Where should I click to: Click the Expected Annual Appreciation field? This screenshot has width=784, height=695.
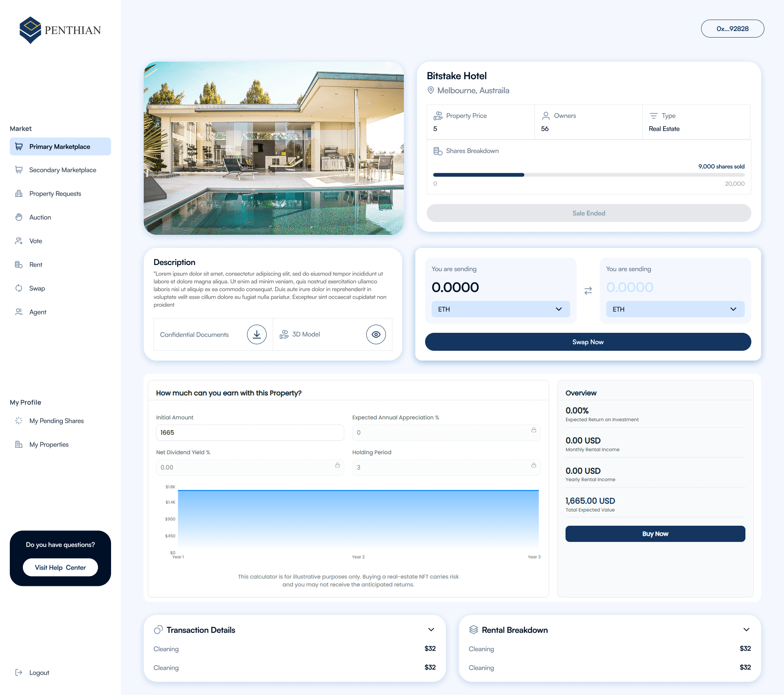(x=446, y=432)
